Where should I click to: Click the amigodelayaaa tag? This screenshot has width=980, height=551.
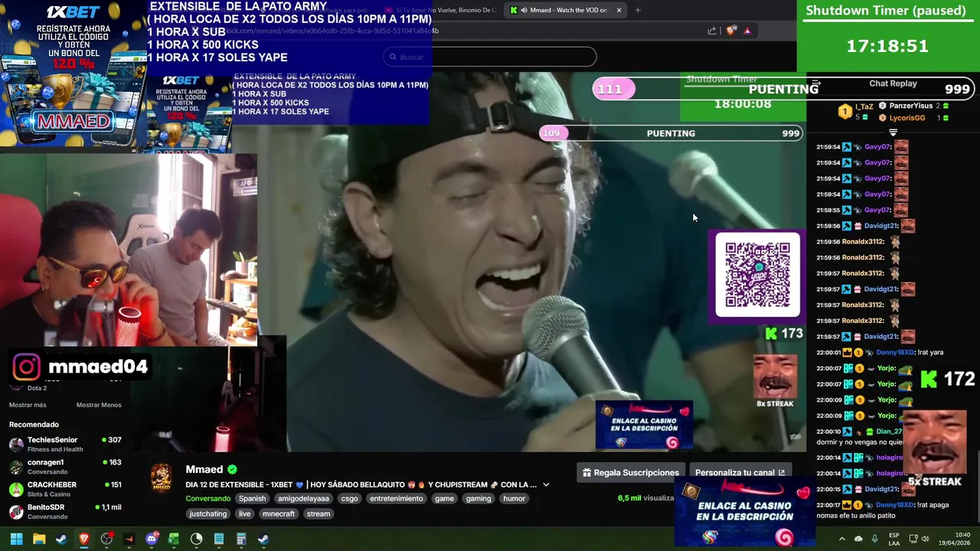pyautogui.click(x=303, y=498)
